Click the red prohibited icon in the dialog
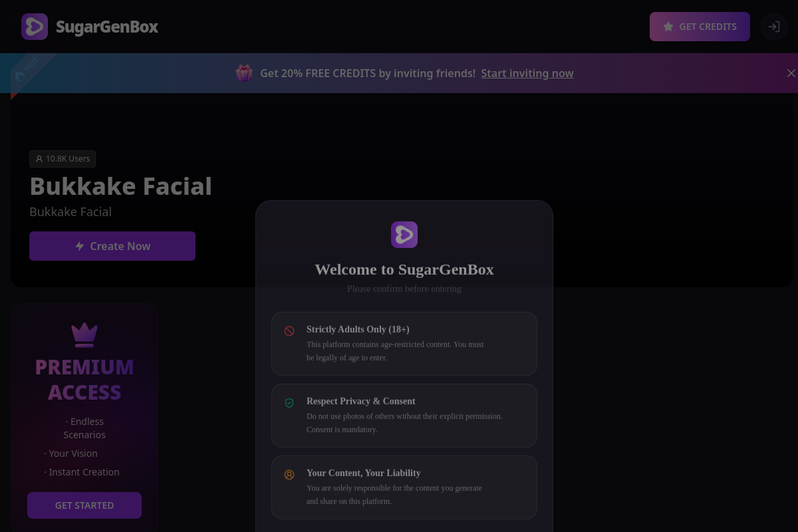The width and height of the screenshot is (798, 532). point(289,331)
